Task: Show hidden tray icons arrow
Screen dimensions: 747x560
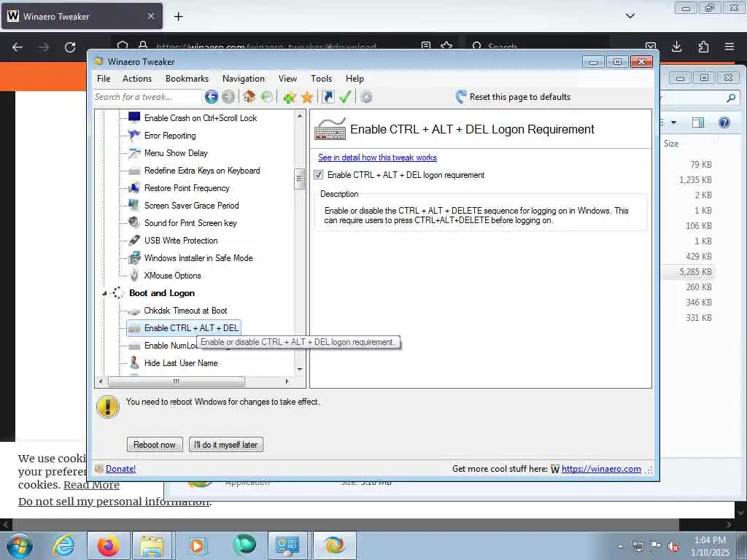Action: [620, 546]
